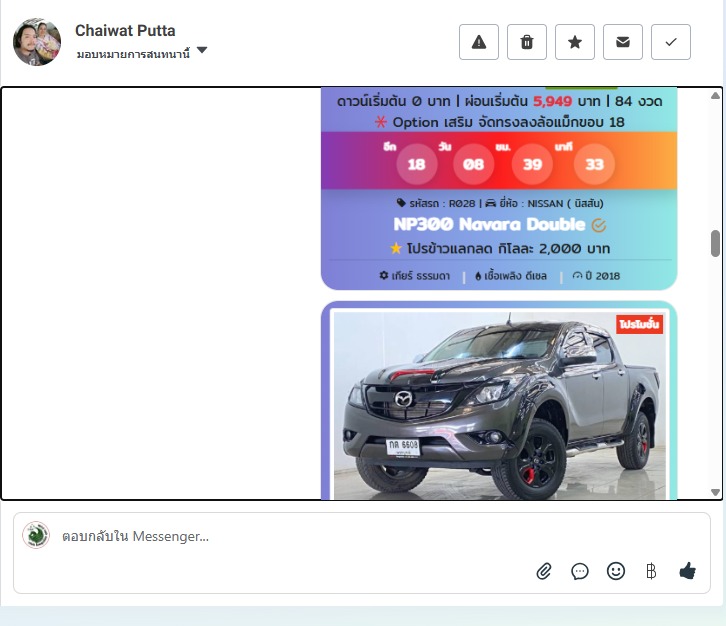The height and width of the screenshot is (626, 726).
Task: Click the Option 18 wheel upgrade line
Action: [x=500, y=122]
